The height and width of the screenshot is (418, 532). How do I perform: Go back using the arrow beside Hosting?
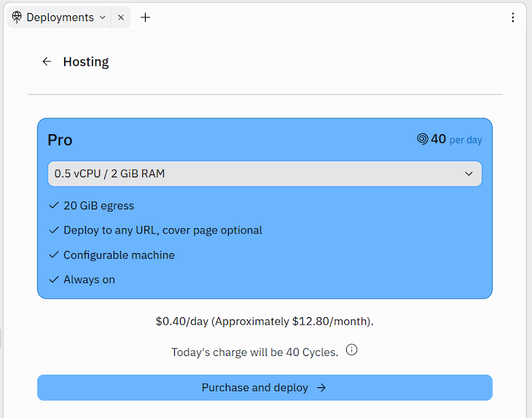(47, 62)
